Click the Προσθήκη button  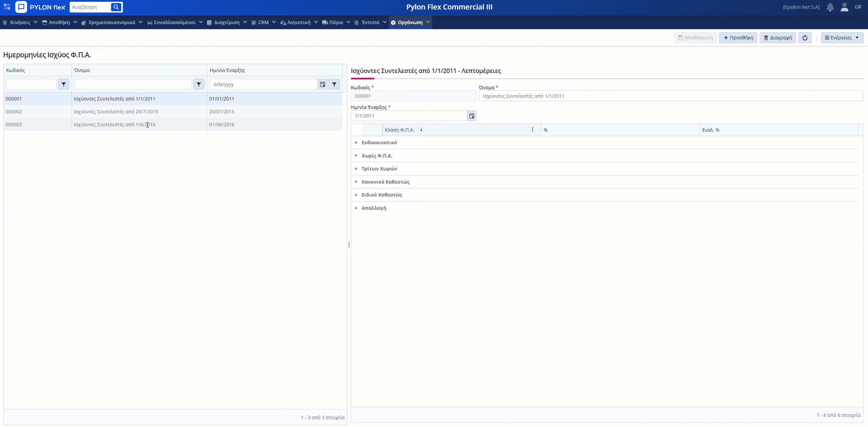pos(738,38)
